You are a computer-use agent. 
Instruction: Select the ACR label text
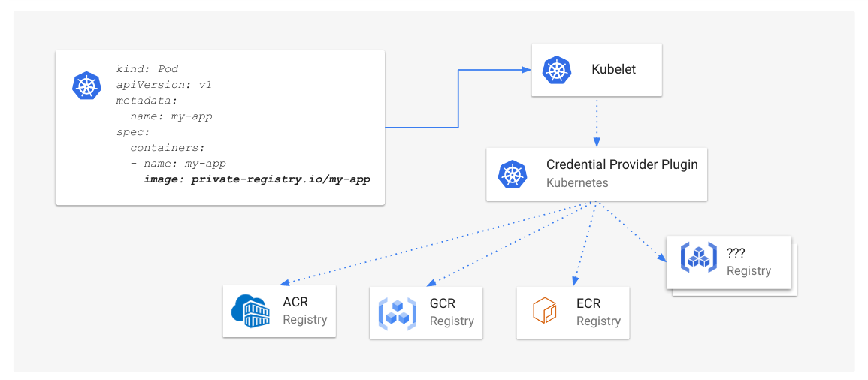pyautogui.click(x=295, y=303)
